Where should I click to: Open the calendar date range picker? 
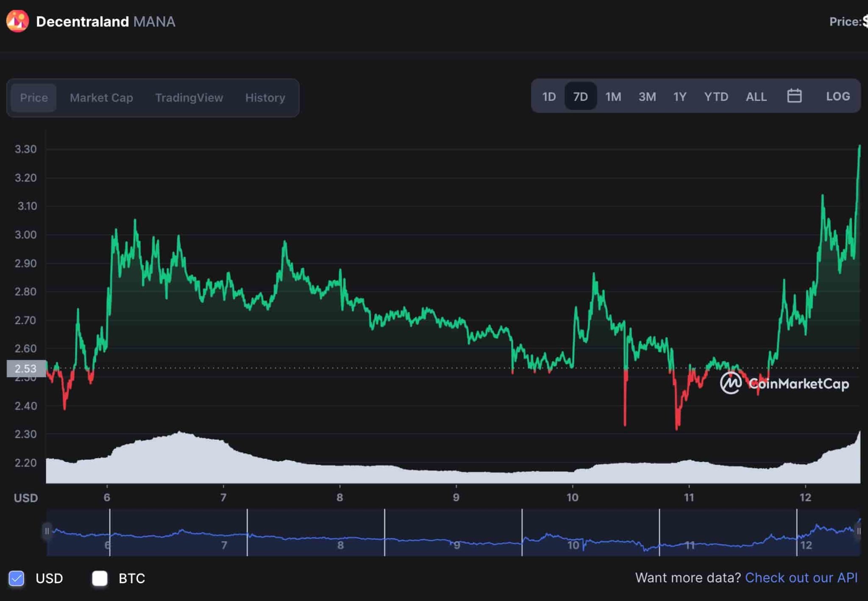coord(794,96)
